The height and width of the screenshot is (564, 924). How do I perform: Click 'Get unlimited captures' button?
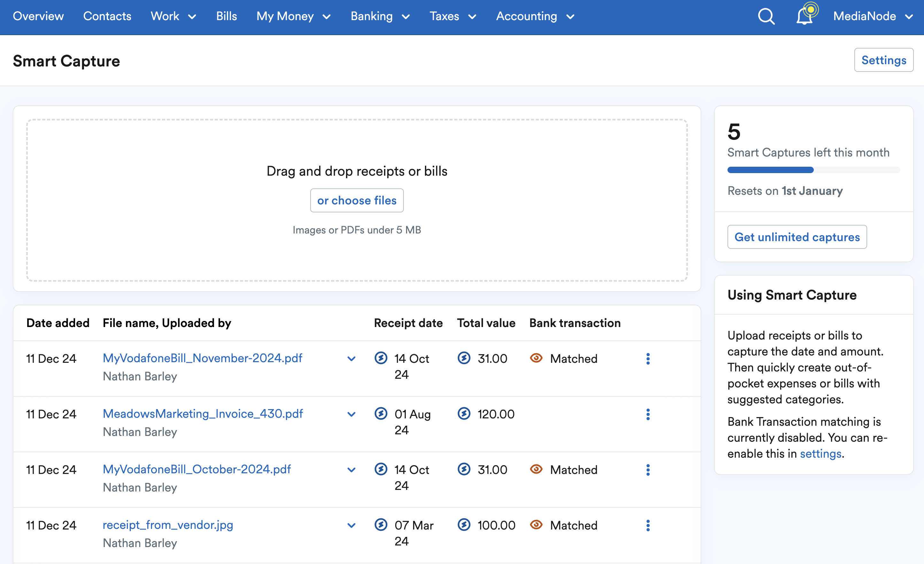797,237
